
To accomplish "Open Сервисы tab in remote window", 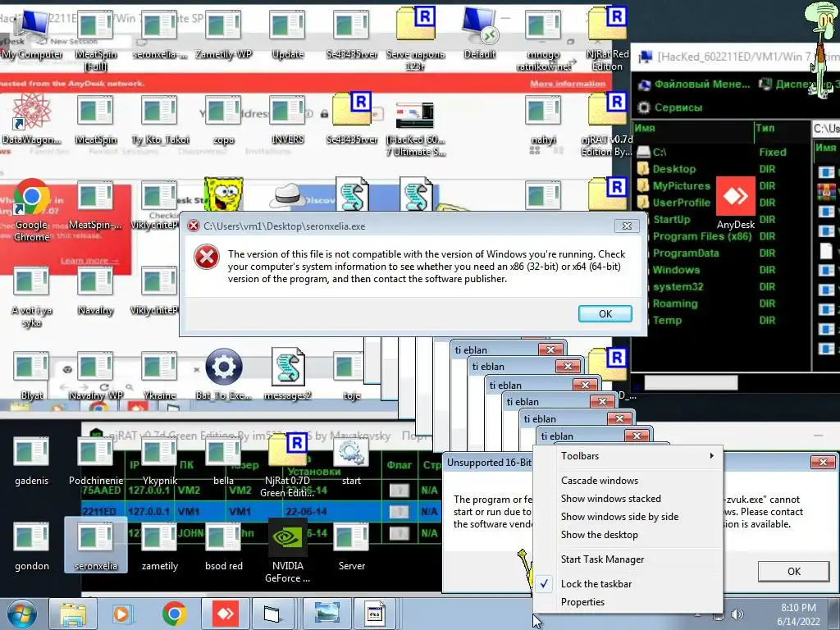I will (671, 107).
